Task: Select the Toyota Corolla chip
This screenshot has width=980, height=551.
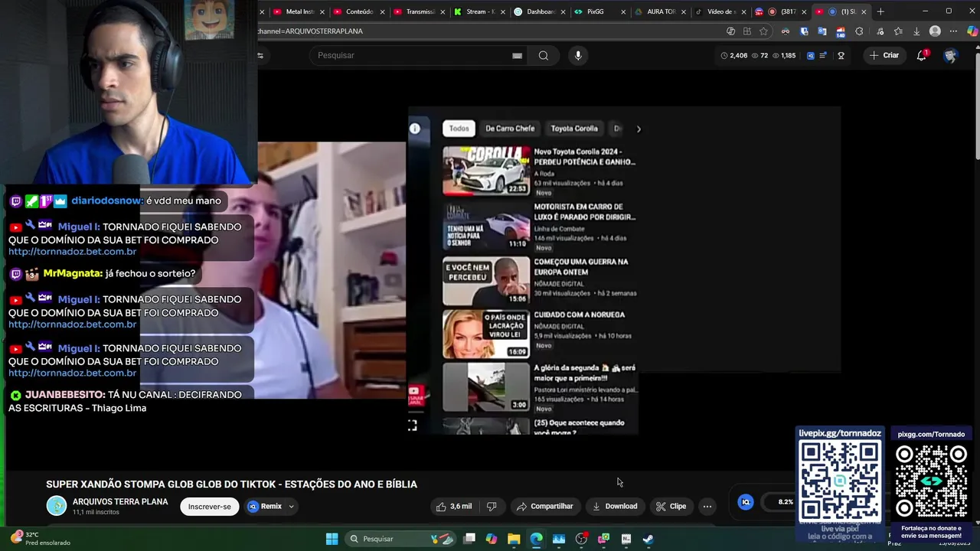Action: [x=574, y=129]
